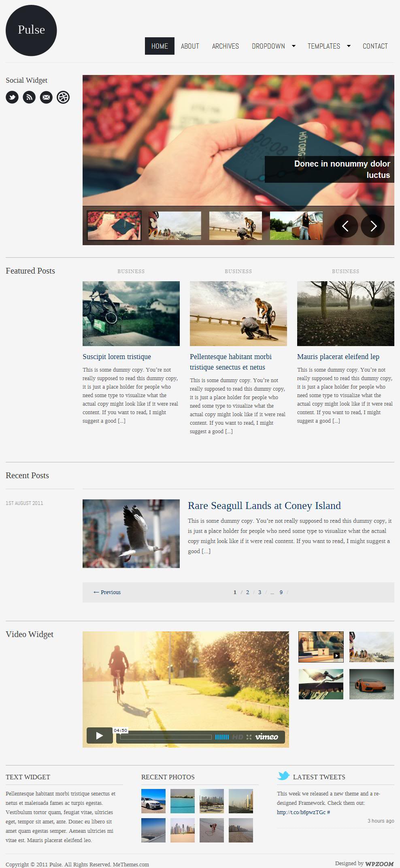The width and height of the screenshot is (400, 868).
Task: Click the '1ST AUGUST 2011' post date
Action: point(24,503)
